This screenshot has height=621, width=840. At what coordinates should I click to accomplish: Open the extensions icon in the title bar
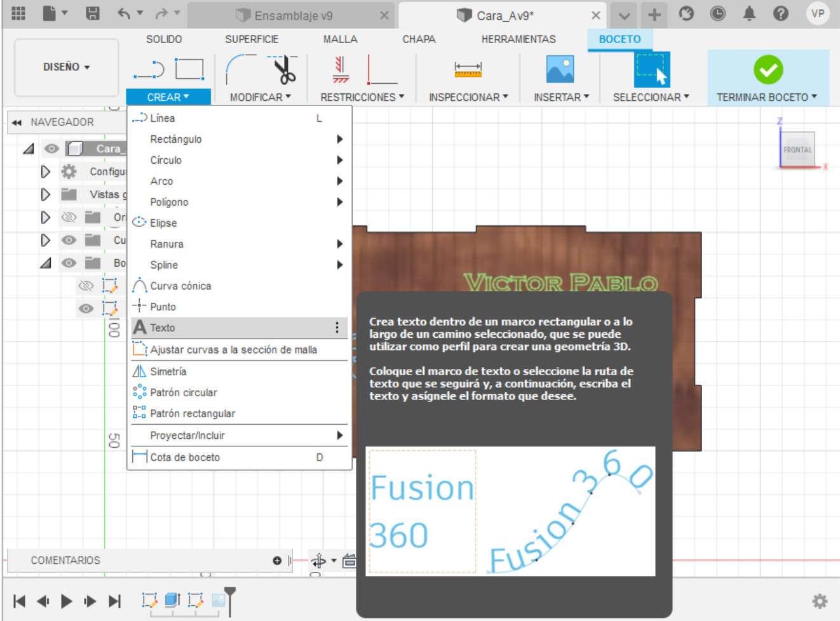point(686,13)
